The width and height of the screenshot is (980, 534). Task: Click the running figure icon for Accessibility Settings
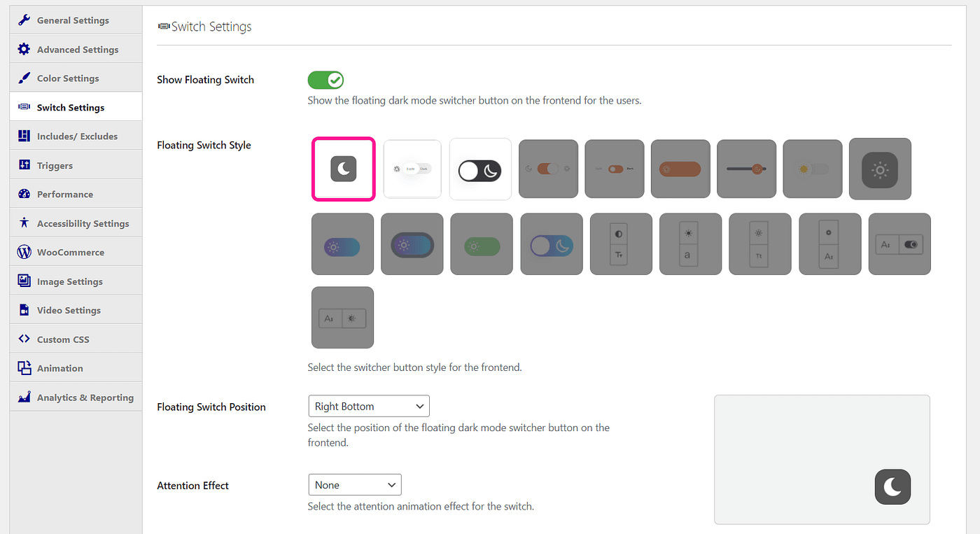tap(24, 223)
